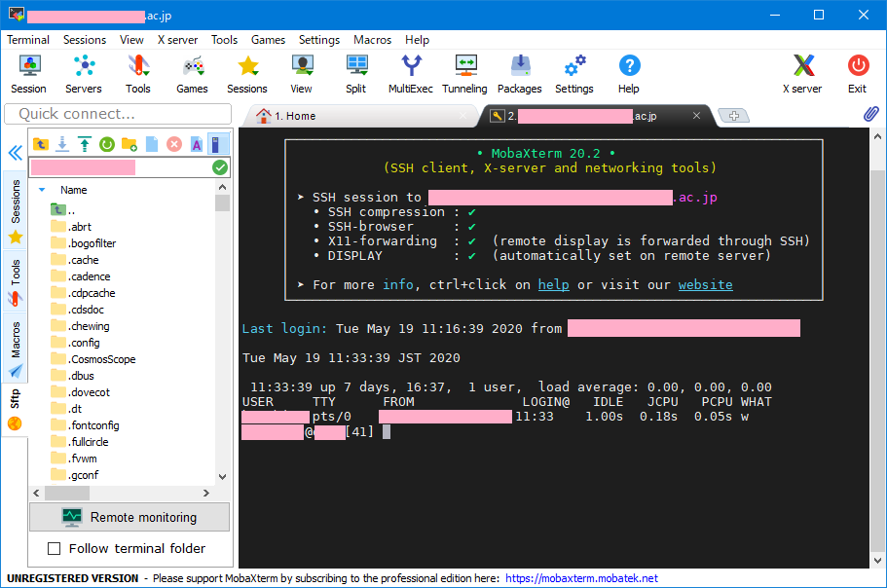Create a new folder in SFTP browser

[129, 145]
